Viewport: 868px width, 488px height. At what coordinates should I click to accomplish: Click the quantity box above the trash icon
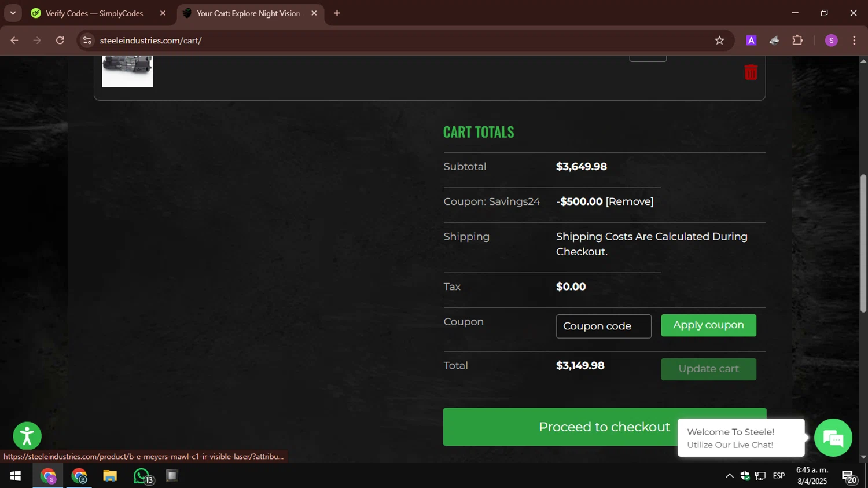648,58
